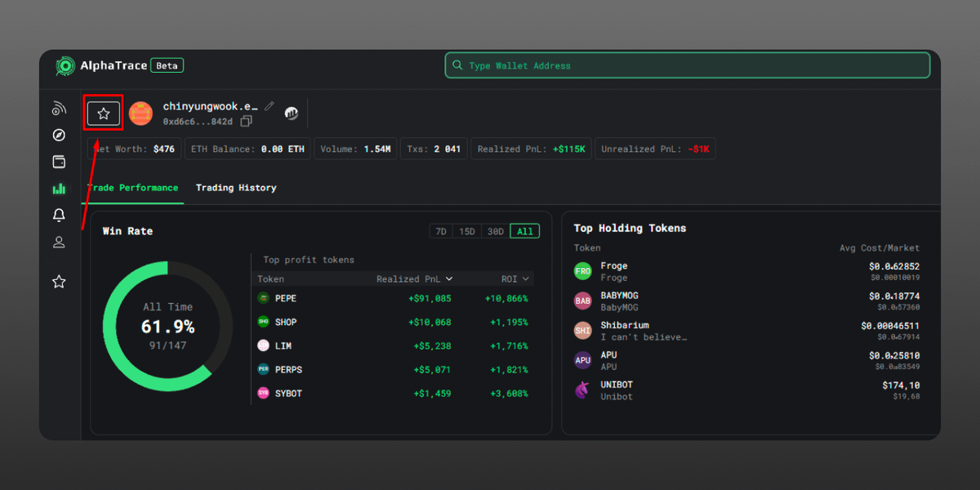Viewport: 980px width, 490px height.
Task: Click UNIBOT price $174,10
Action: 901,385
